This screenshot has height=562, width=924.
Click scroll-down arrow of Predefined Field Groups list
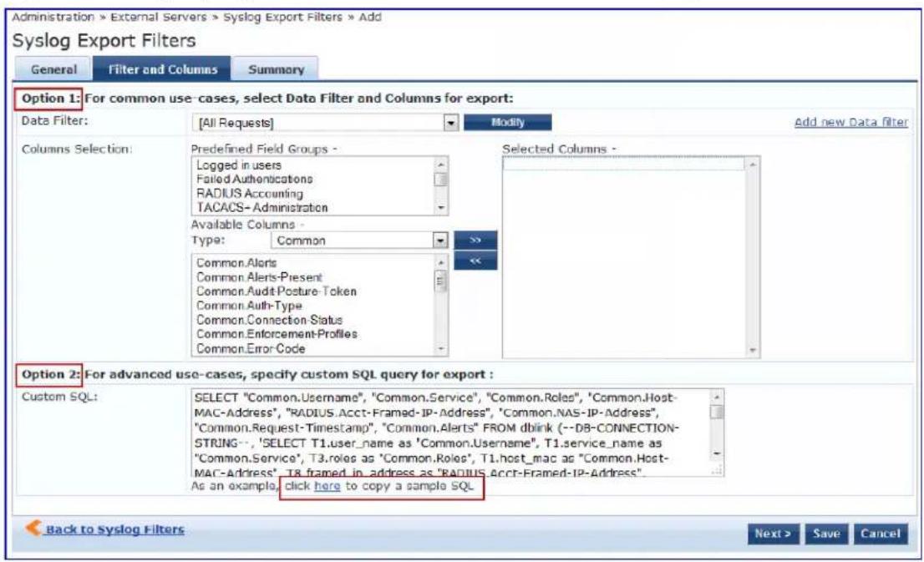coord(441,208)
